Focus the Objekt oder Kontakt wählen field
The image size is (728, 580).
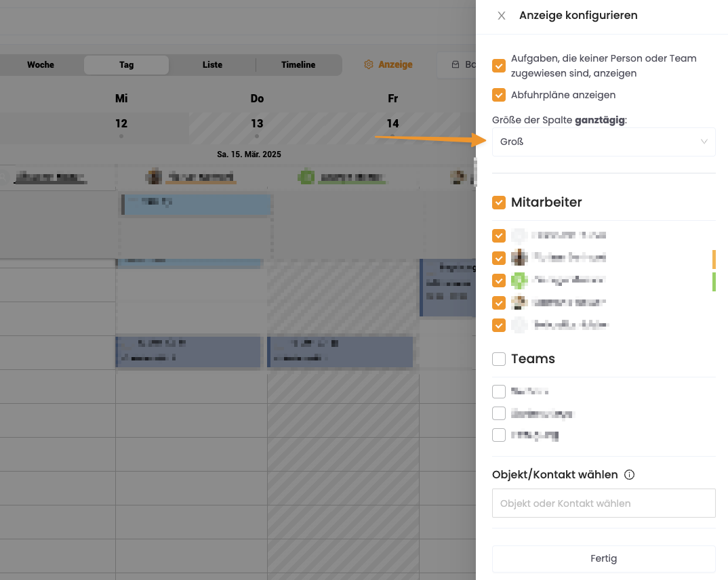pyautogui.click(x=603, y=503)
